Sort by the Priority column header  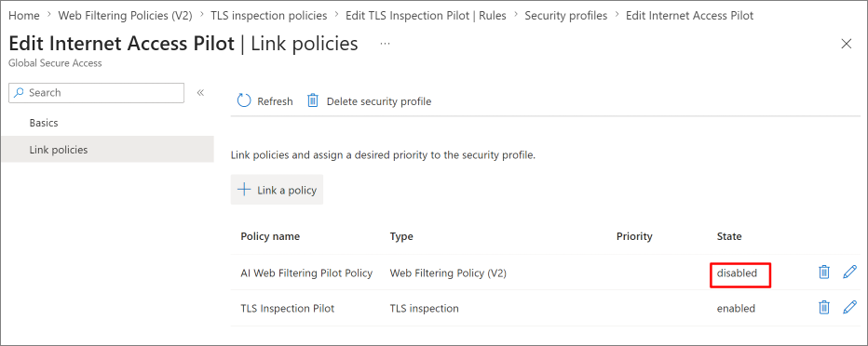634,236
